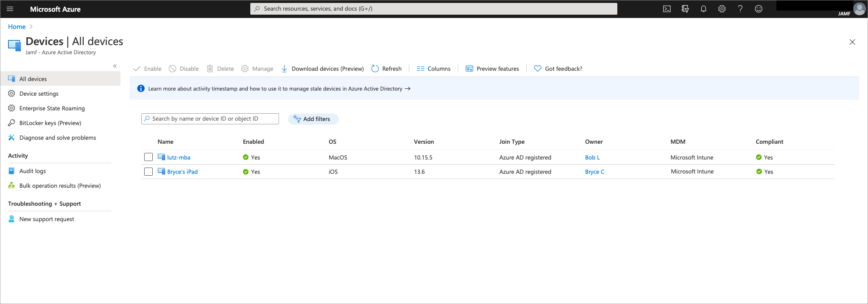The image size is (868, 304).
Task: Click the MDM column header
Action: click(678, 142)
